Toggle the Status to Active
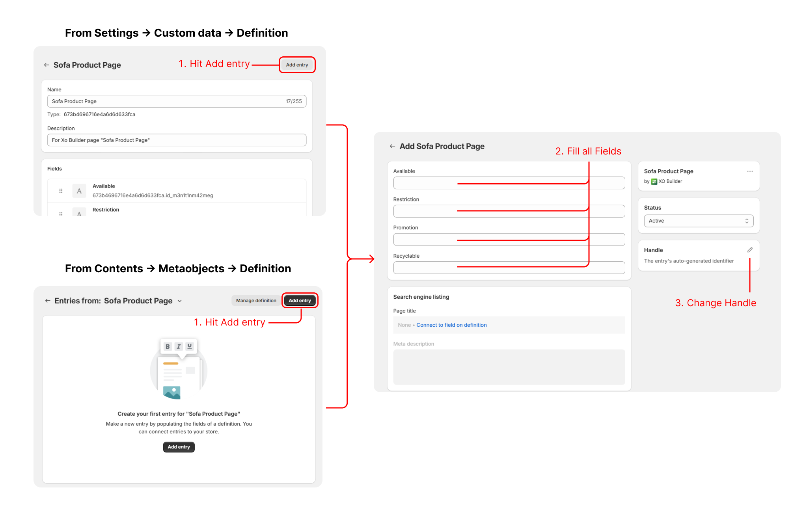Screen dimensions: 807x532 [699, 221]
